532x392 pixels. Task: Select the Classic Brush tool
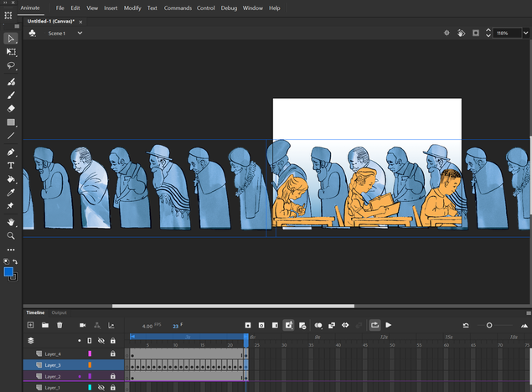click(11, 95)
